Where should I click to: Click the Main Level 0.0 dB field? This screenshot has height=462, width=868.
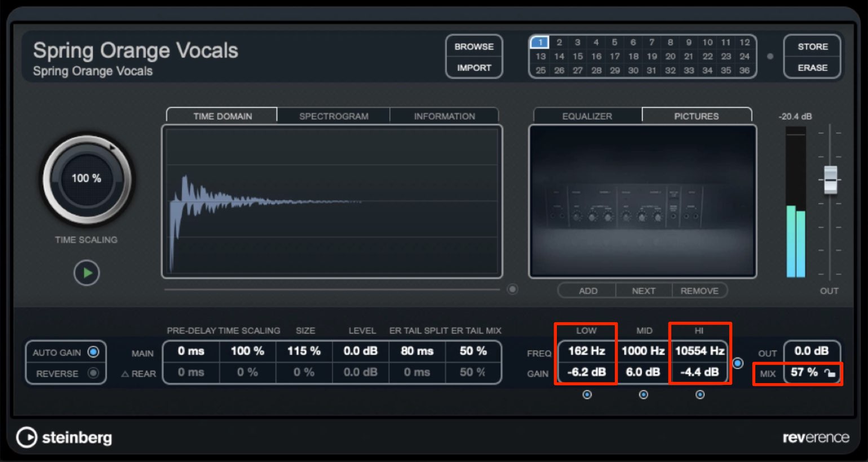(x=360, y=351)
